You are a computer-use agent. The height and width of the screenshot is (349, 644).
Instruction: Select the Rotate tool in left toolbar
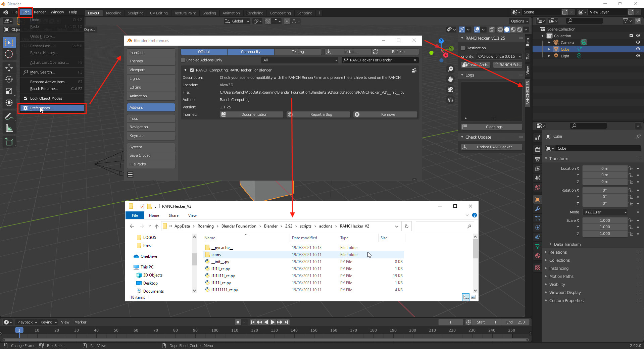(x=9, y=79)
